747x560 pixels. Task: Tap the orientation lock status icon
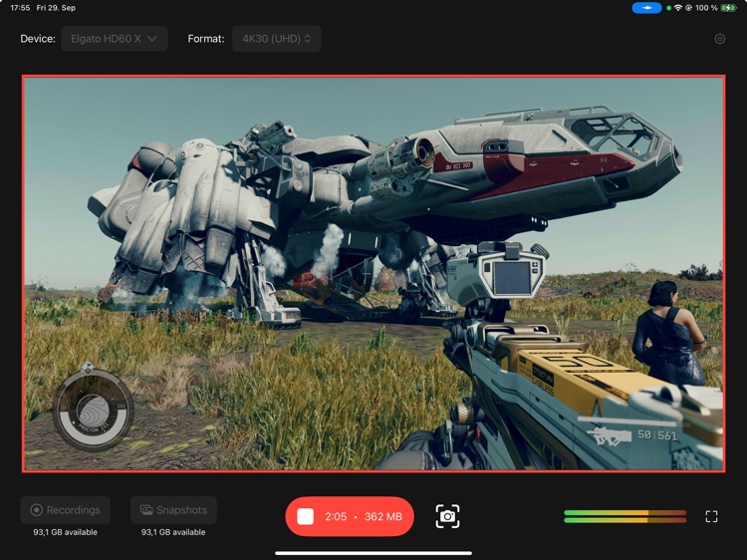688,8
